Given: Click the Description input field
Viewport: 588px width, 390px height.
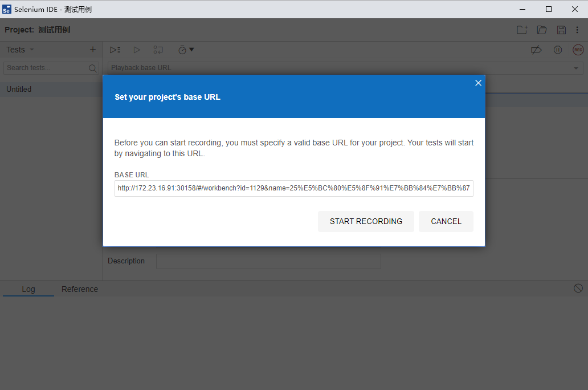Looking at the screenshot, I should coord(268,261).
